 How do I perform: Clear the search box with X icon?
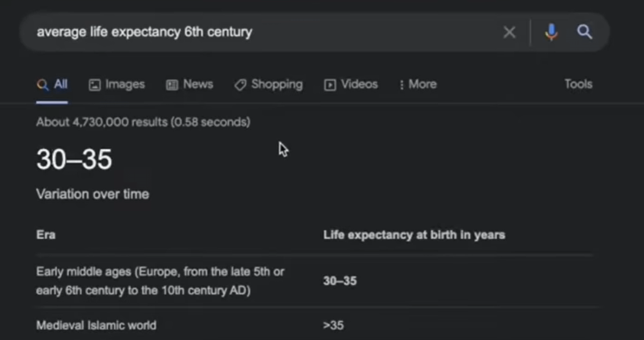509,32
